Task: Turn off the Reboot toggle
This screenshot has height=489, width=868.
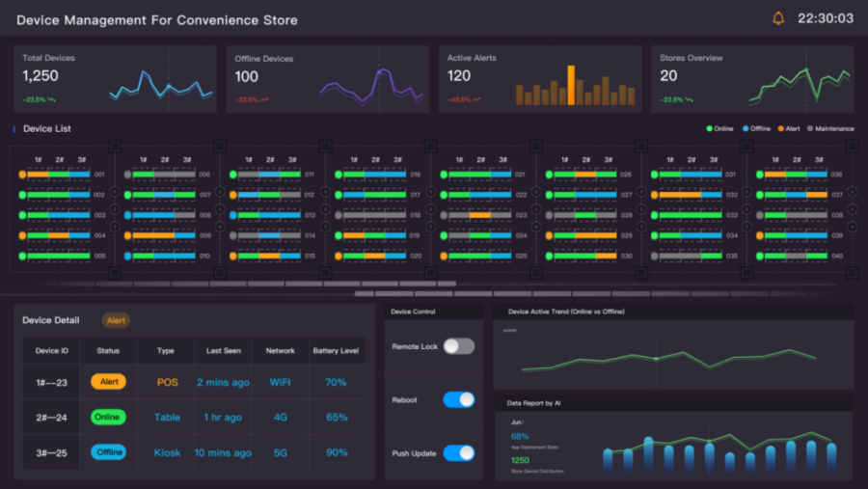Action: tap(458, 399)
